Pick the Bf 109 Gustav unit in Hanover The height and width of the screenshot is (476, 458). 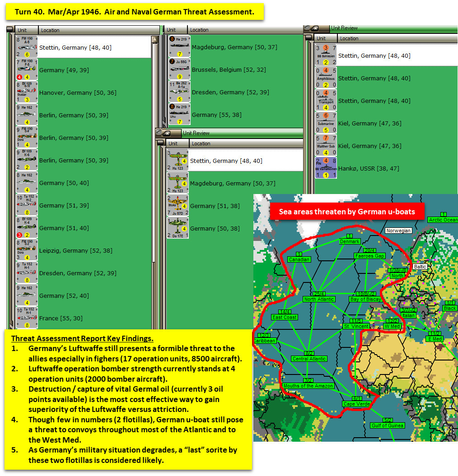(x=27, y=92)
